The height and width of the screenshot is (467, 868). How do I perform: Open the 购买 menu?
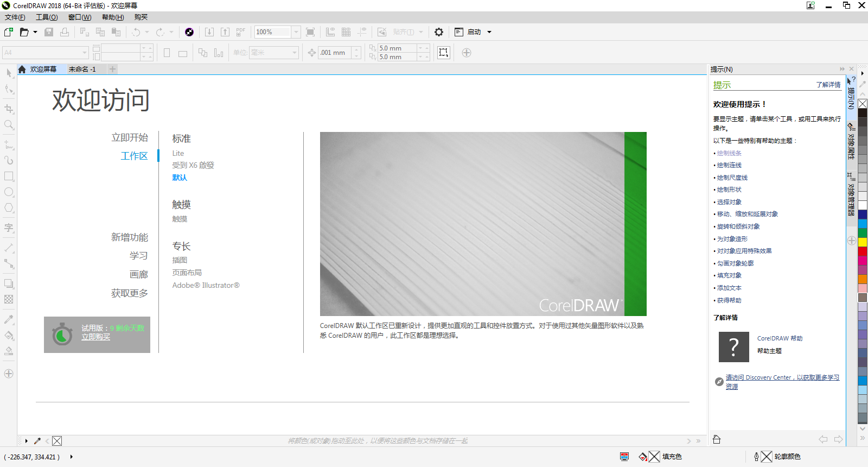pyautogui.click(x=141, y=17)
